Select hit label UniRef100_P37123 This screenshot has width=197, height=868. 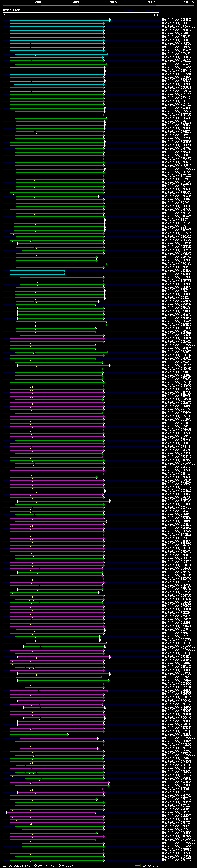[x=177, y=592]
